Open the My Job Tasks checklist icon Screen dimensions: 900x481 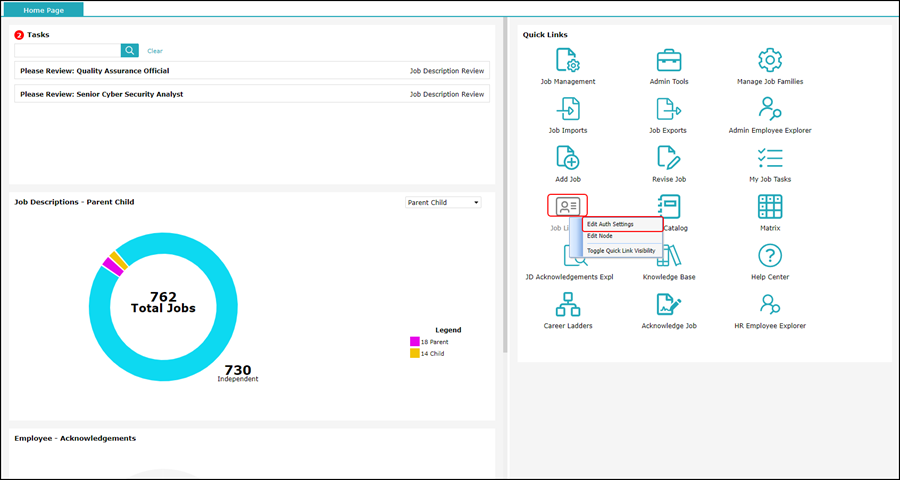click(770, 157)
